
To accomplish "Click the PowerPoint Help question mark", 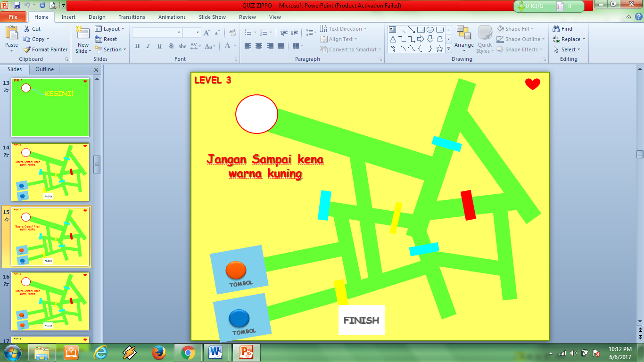I will point(638,17).
